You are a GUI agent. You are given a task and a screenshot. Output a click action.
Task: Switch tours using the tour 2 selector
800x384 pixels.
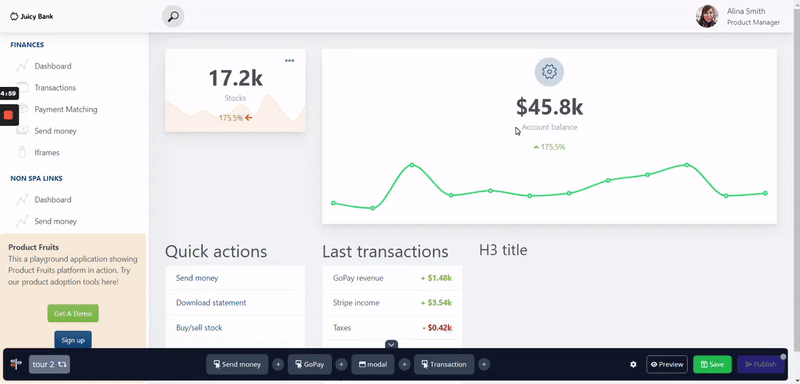49,364
